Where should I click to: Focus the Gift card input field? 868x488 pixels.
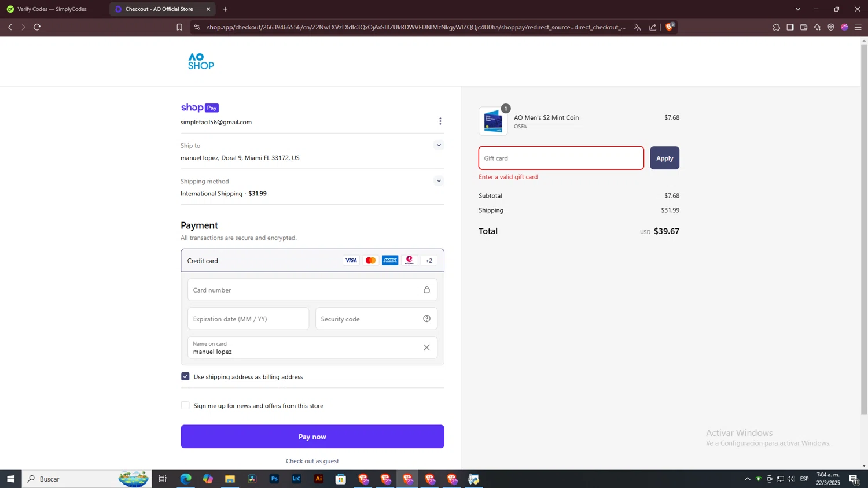coord(561,158)
